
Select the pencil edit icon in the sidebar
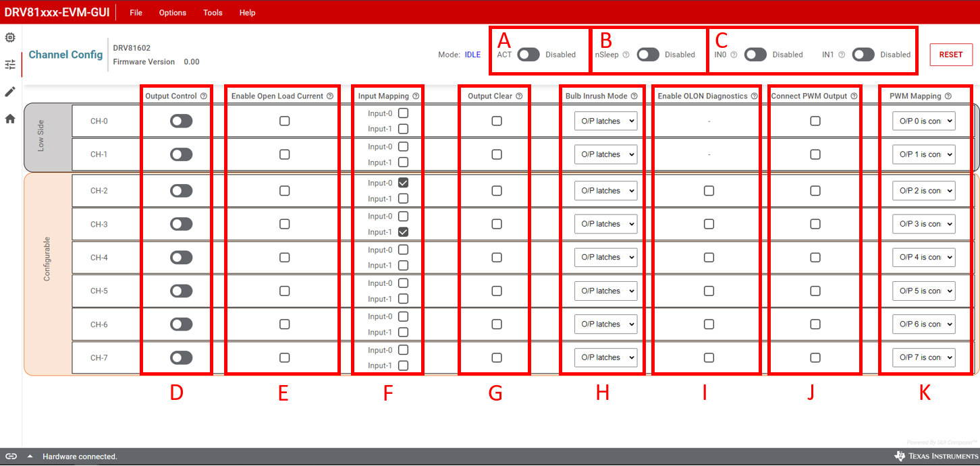pos(9,91)
